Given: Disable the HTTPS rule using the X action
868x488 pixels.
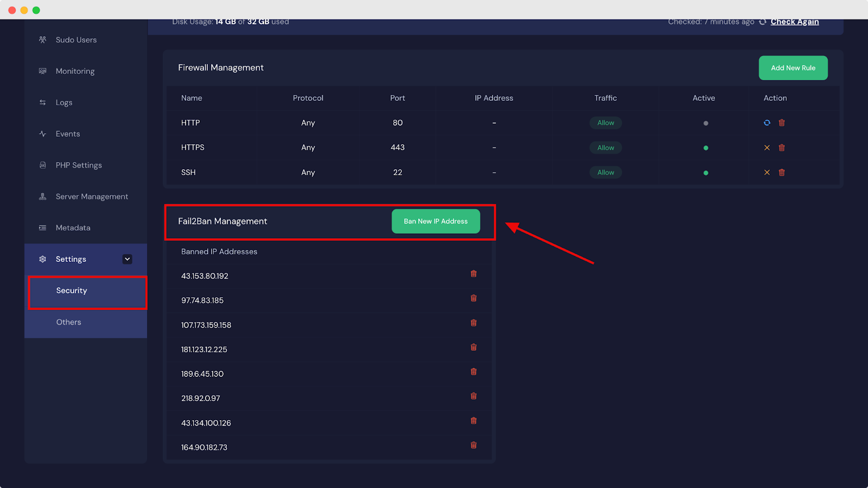Looking at the screenshot, I should tap(767, 147).
